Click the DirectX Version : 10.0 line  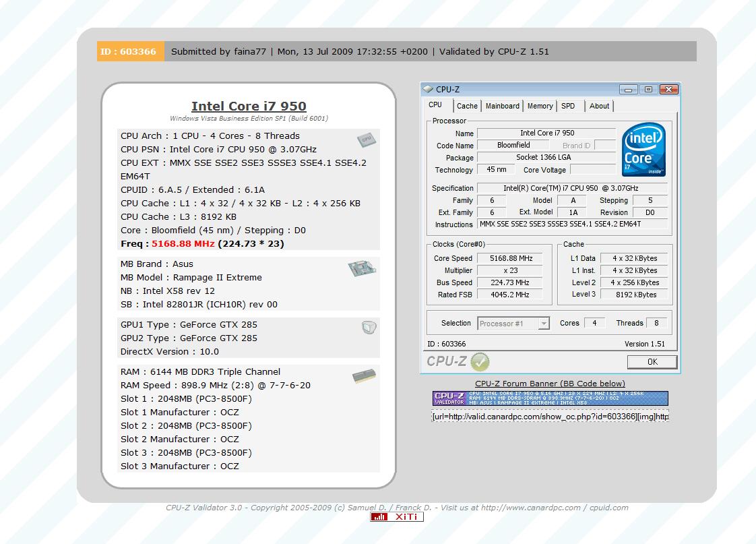pyautogui.click(x=170, y=352)
